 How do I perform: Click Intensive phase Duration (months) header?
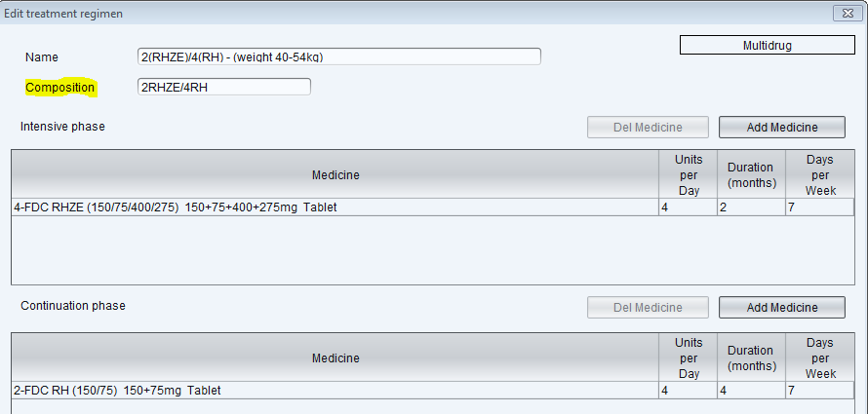(x=751, y=174)
